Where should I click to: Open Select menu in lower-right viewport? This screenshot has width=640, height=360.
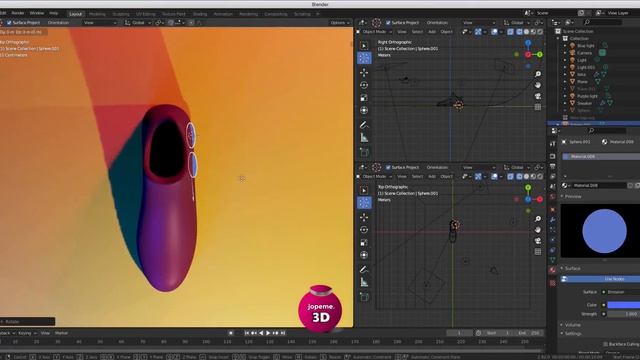pos(417,176)
